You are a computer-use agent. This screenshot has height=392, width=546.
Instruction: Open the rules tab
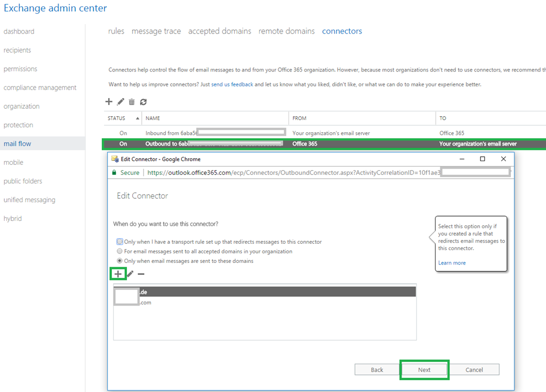click(x=116, y=31)
